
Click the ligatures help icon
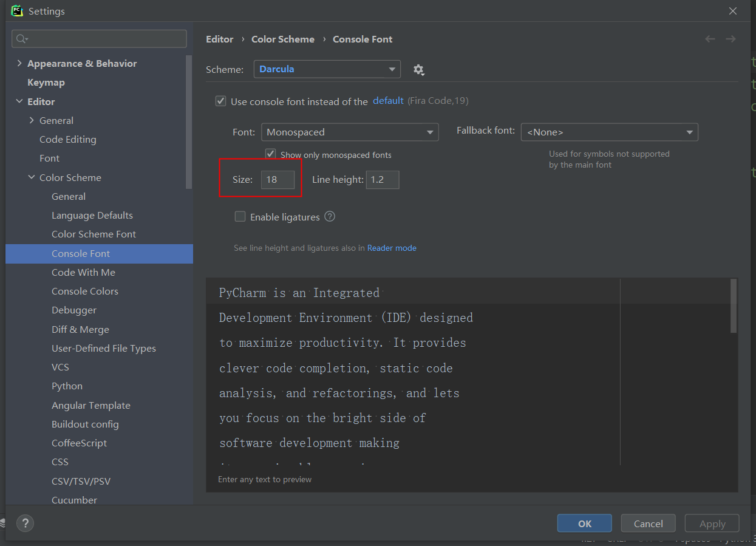330,216
